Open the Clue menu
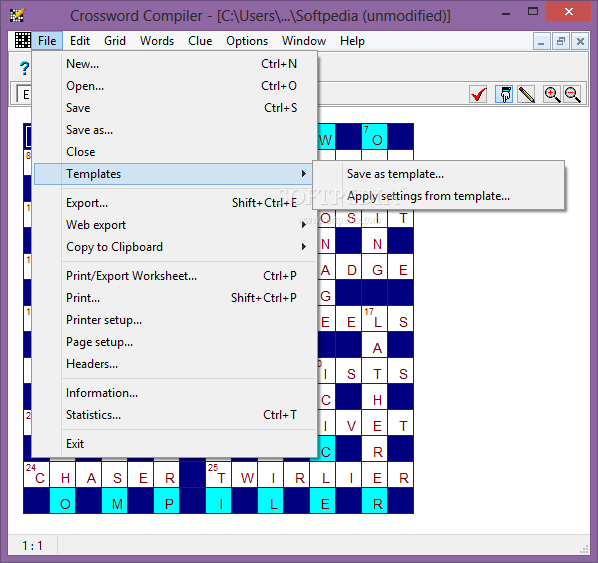This screenshot has height=563, width=598. [x=200, y=41]
